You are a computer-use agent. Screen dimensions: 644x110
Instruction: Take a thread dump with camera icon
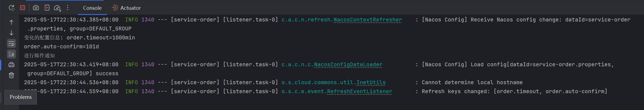36,8
